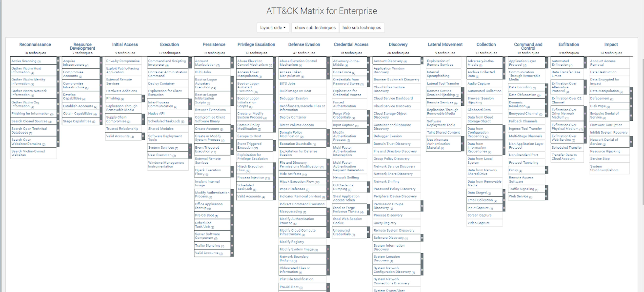Expand sub-techniques handle for Account Discovery
This screenshot has height=292, width=644.
[422, 61]
